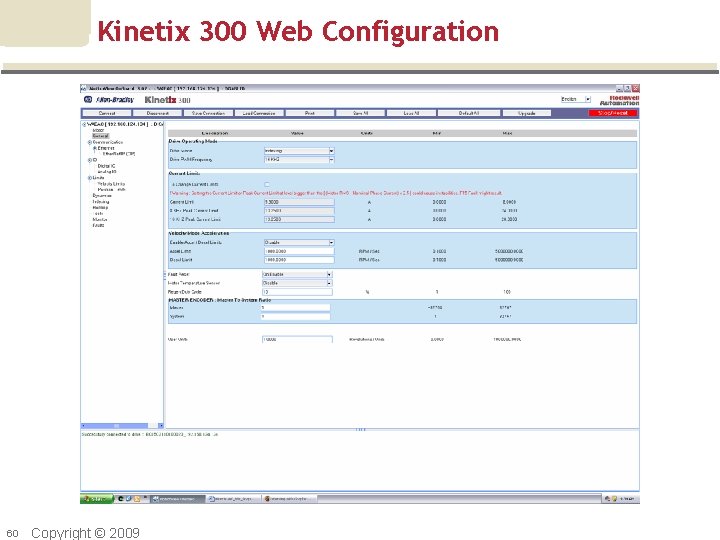
Task: Click the third taskbar window button
Action: click(289, 499)
